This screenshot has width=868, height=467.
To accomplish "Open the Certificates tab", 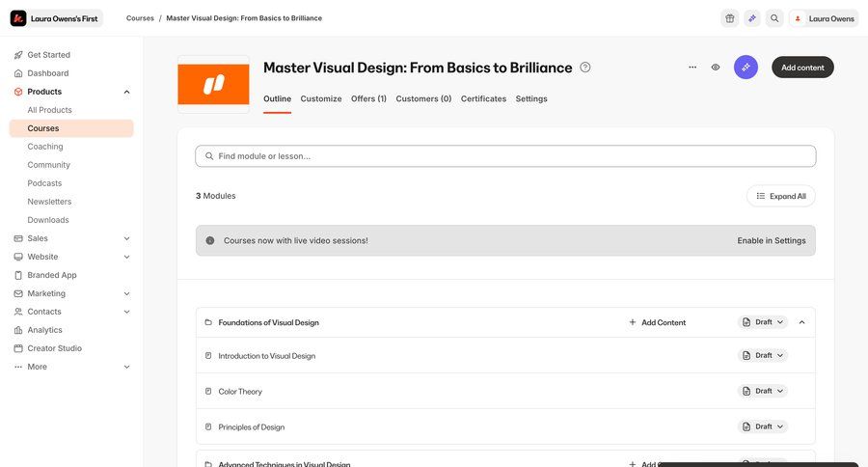I will [x=483, y=98].
